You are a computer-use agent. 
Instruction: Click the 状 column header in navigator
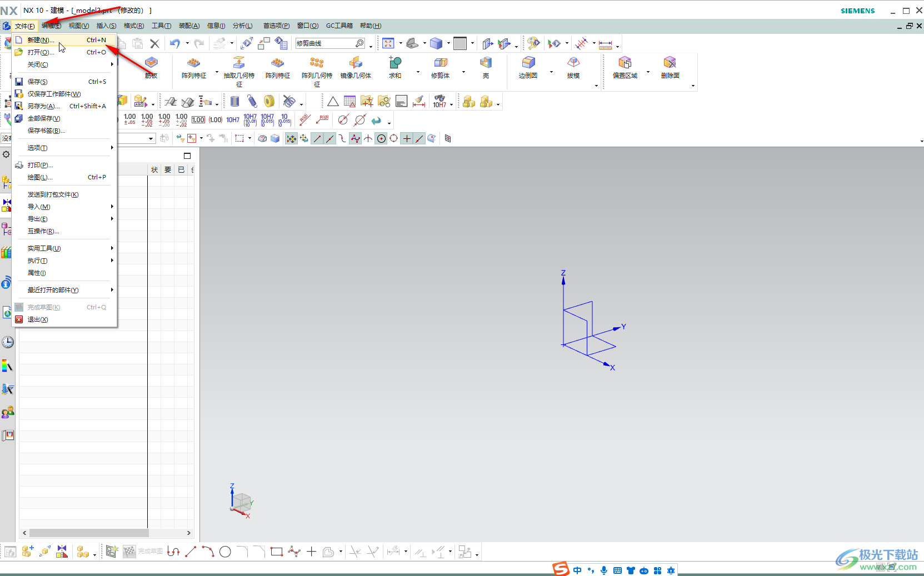point(154,170)
